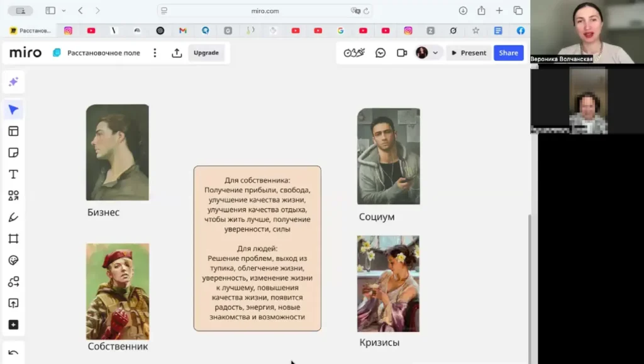The height and width of the screenshot is (364, 644).
Task: Click Safari back arrow
Action: [x=80, y=11]
